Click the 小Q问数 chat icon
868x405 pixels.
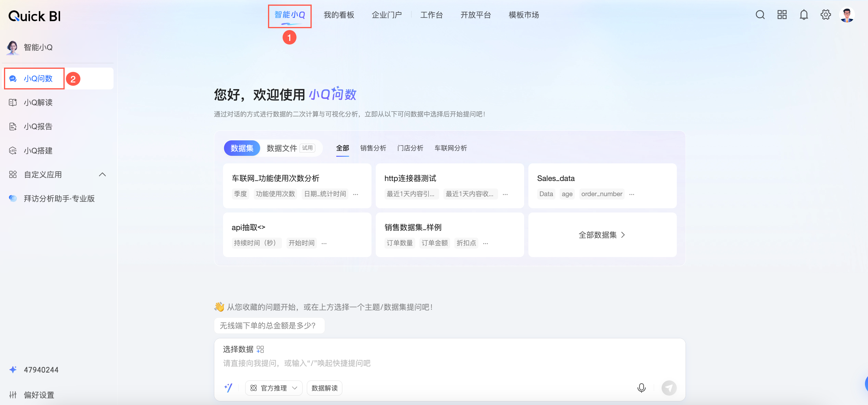[x=13, y=79]
